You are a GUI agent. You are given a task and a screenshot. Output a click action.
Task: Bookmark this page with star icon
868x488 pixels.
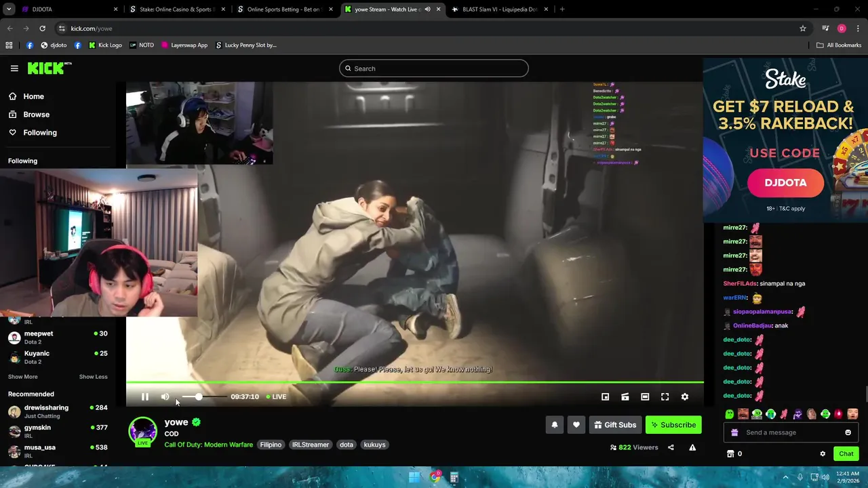click(803, 28)
